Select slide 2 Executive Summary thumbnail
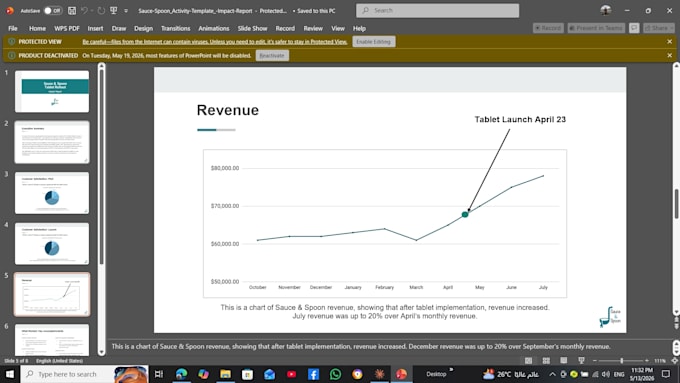This screenshot has width=680, height=383. point(52,142)
